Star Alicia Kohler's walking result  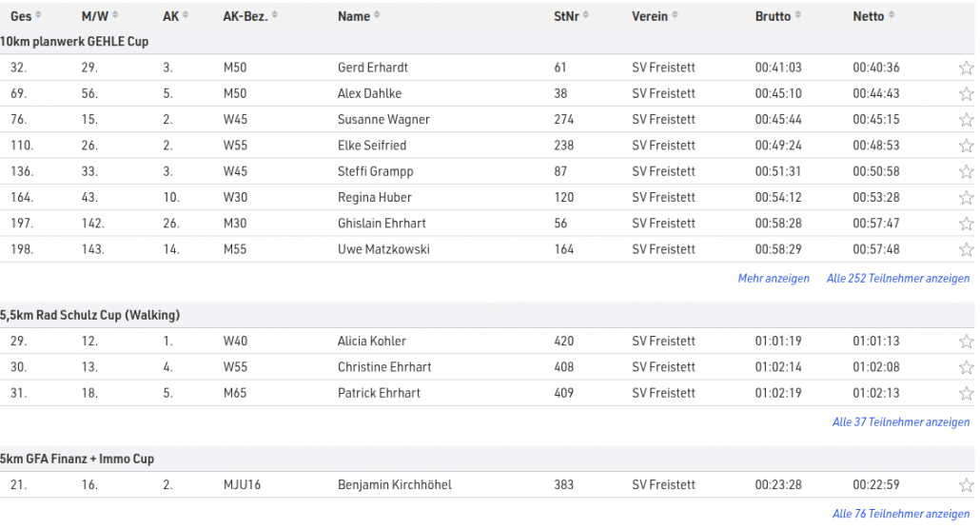(966, 342)
